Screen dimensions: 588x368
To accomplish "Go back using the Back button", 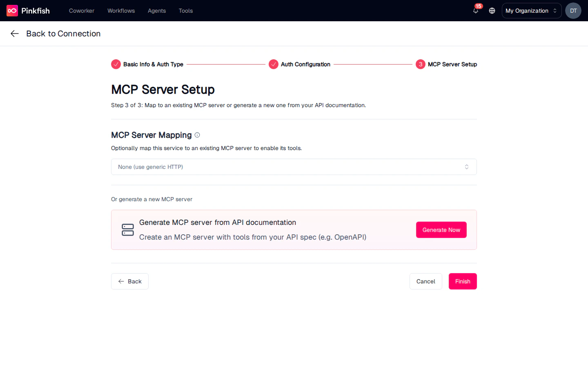I will 129,281.
